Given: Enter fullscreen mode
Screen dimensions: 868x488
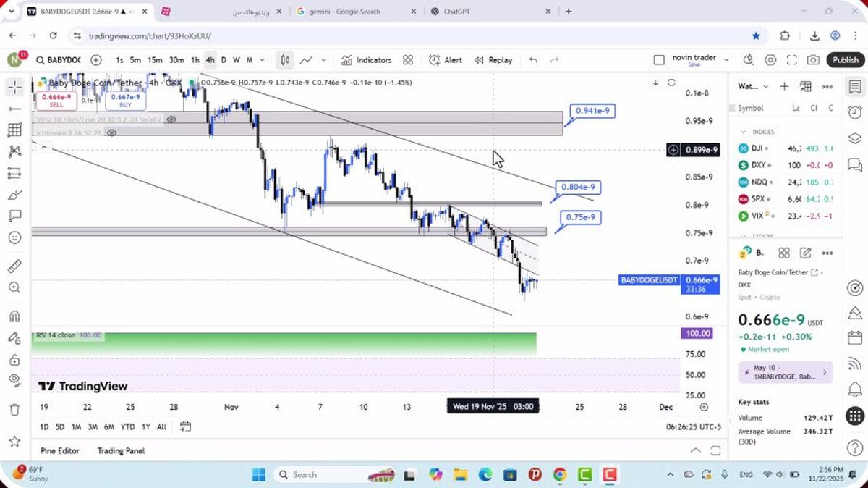Looking at the screenshot, I should [x=792, y=60].
